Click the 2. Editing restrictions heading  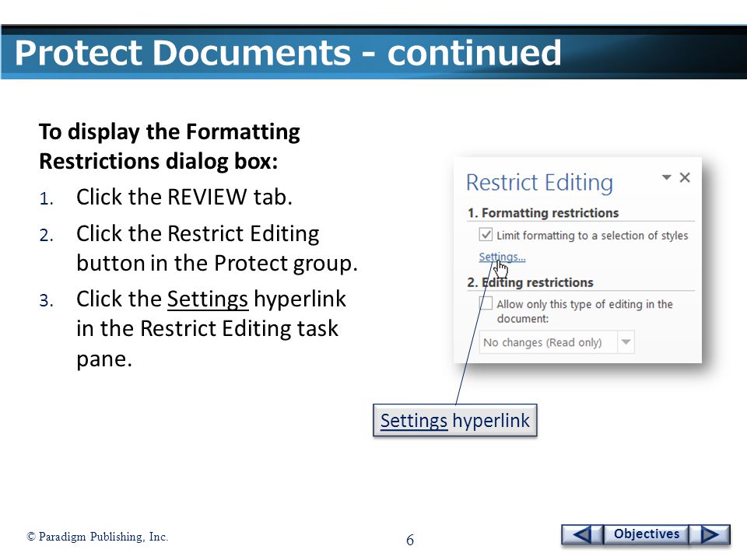click(530, 282)
